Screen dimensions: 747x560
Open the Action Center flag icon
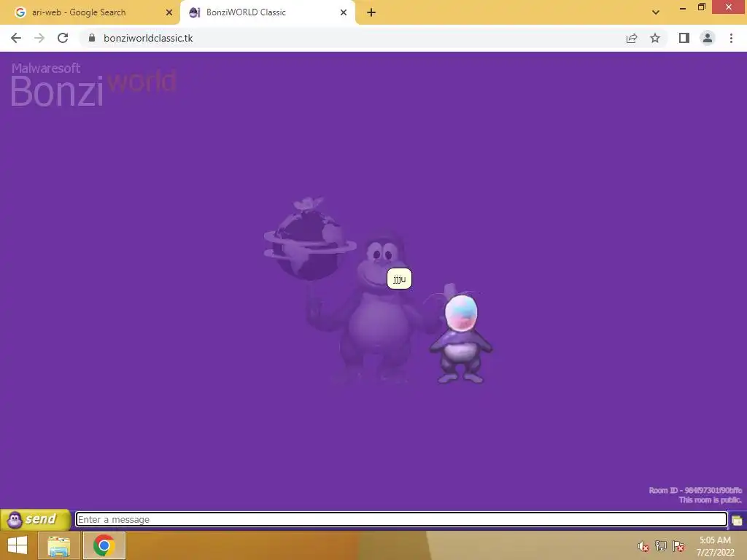tap(678, 546)
